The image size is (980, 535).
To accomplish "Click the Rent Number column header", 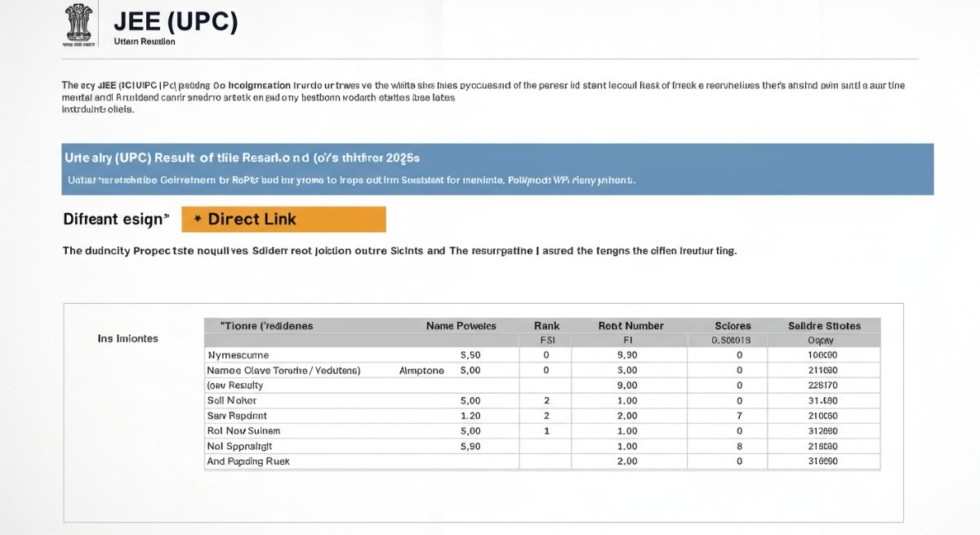I will click(630, 326).
